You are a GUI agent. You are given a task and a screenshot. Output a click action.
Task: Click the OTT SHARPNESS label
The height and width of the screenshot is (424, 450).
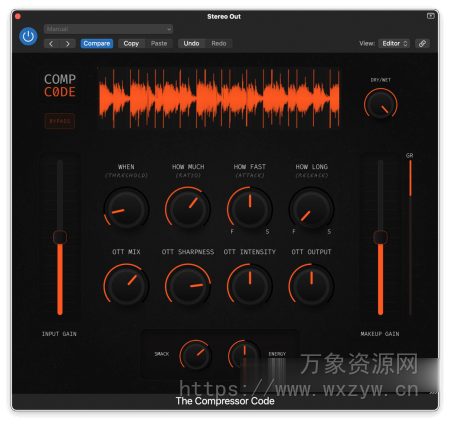(188, 252)
